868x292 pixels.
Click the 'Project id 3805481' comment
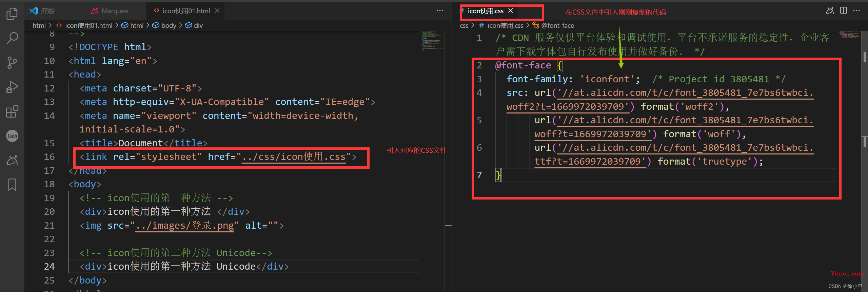pyautogui.click(x=719, y=79)
